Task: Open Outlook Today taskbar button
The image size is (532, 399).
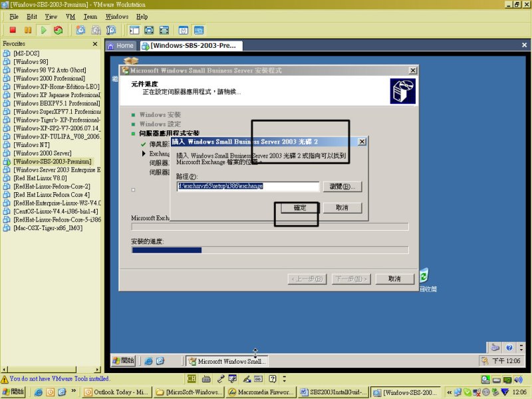Action: point(117,392)
